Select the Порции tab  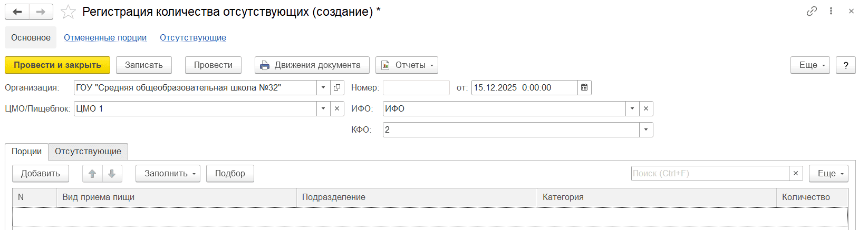26,151
